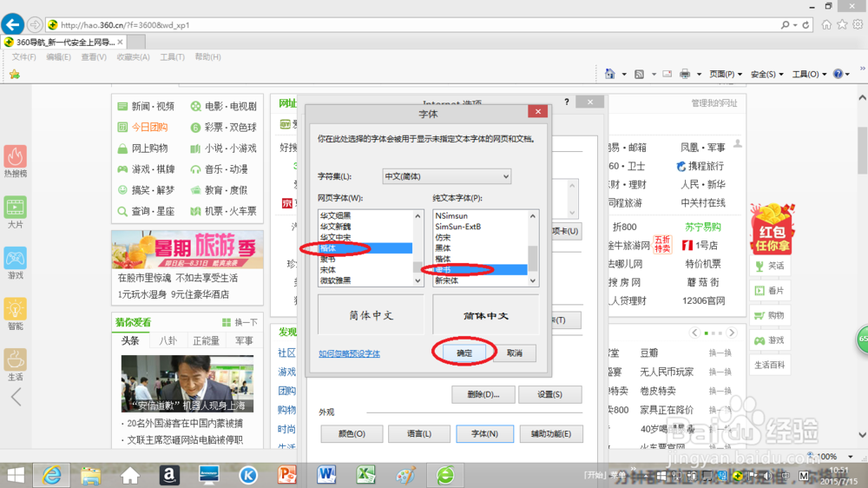Screen dimensions: 868x488
Task: Click the browser Back arrow button
Action: (x=13, y=24)
